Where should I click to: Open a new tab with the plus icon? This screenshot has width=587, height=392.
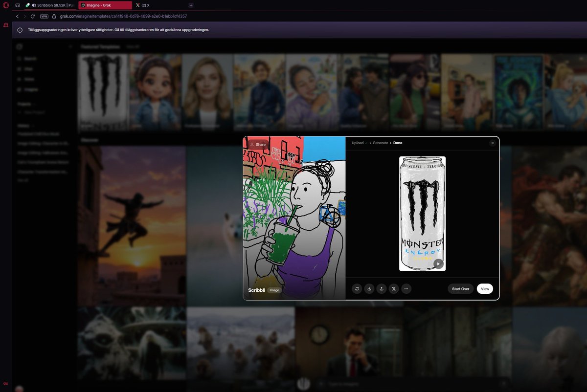(x=191, y=5)
